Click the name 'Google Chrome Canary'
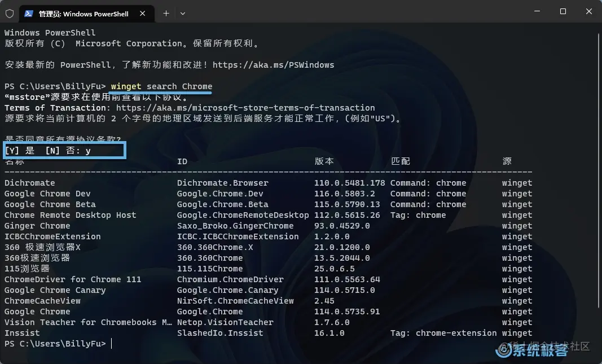This screenshot has width=602, height=364. click(55, 290)
